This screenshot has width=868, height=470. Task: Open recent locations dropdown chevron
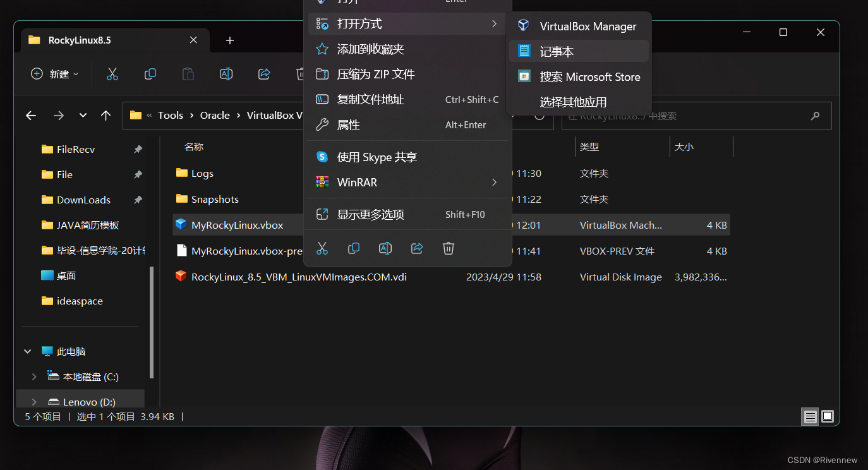click(x=83, y=116)
